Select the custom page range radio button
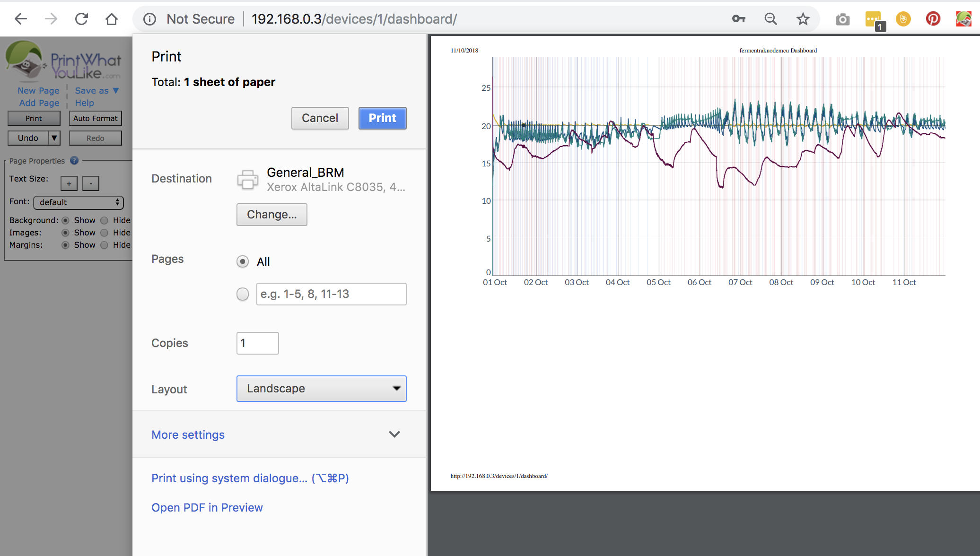980x556 pixels. click(243, 294)
